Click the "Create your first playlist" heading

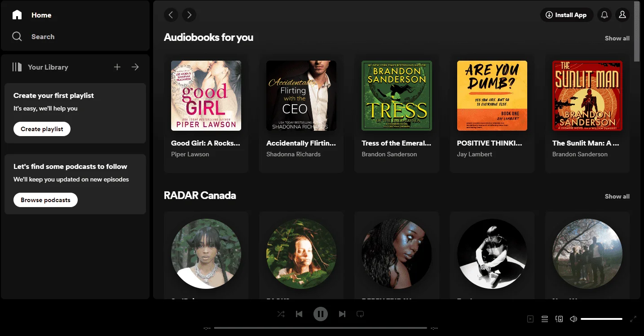(x=53, y=96)
